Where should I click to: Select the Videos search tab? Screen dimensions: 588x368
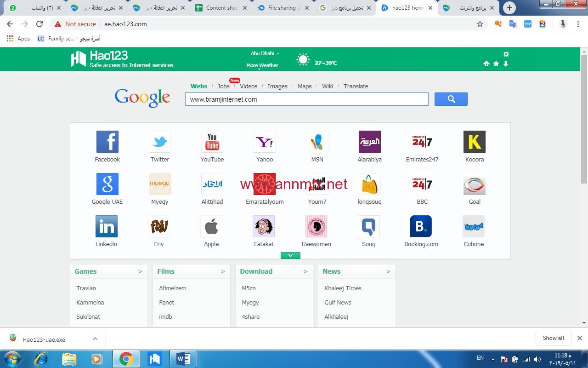point(249,86)
